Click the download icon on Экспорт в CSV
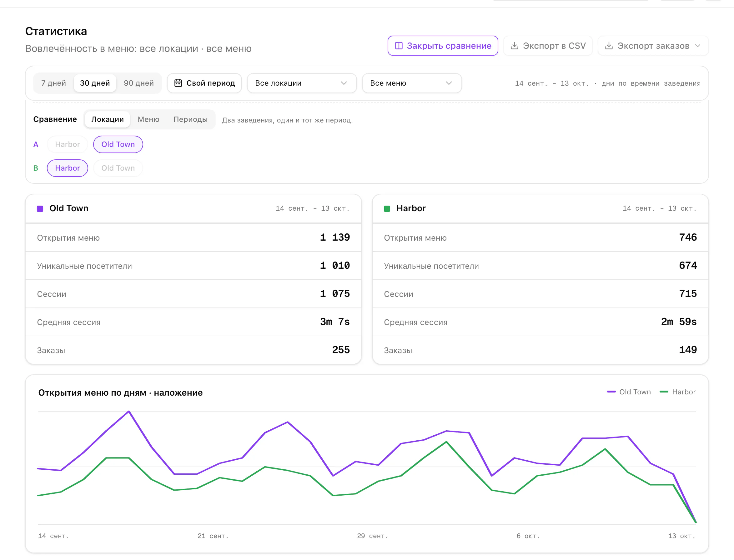This screenshot has height=560, width=734. click(514, 46)
